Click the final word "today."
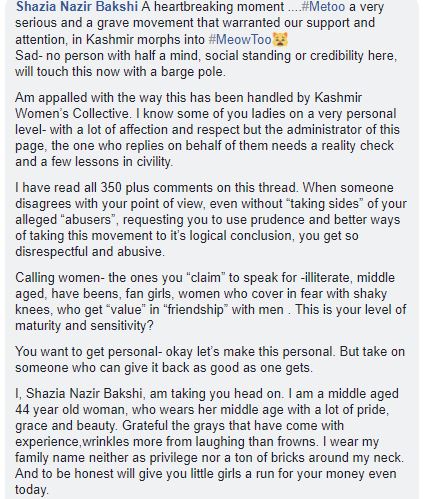423x499 pixels. [32, 490]
